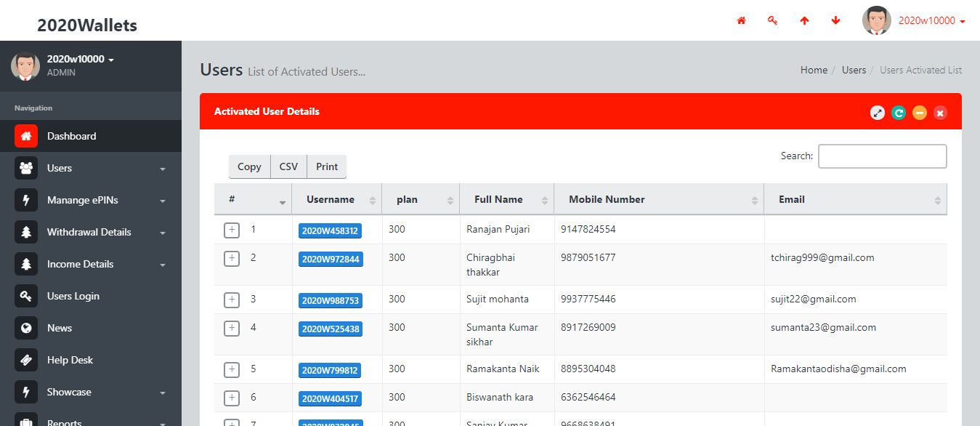The width and height of the screenshot is (980, 426).
Task: Expand the panel with fullscreen icon
Action: tap(878, 113)
